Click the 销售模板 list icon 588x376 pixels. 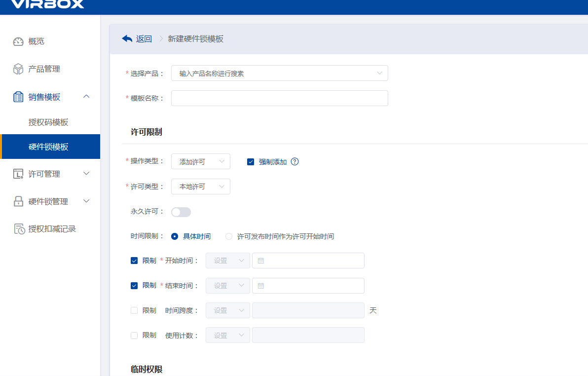point(18,97)
